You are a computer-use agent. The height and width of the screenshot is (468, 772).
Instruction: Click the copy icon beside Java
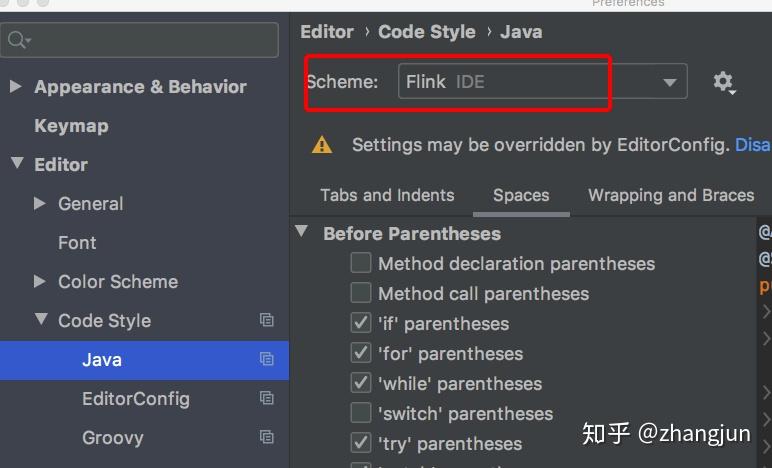coord(266,359)
